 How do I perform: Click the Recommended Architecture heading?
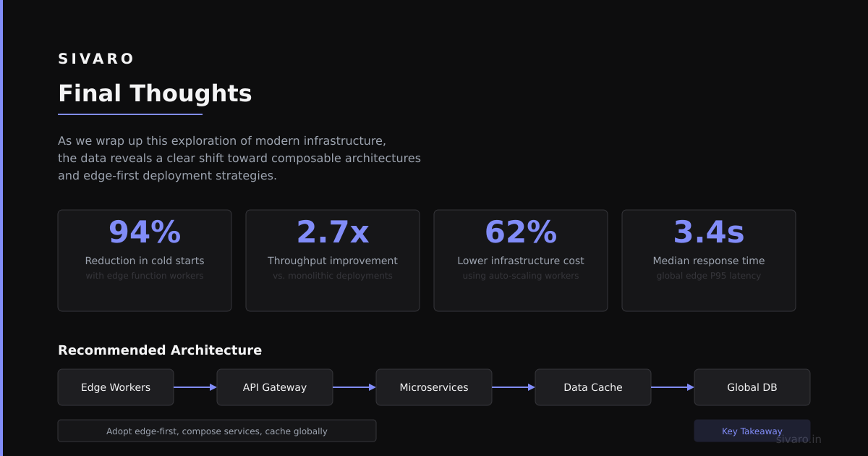160,350
